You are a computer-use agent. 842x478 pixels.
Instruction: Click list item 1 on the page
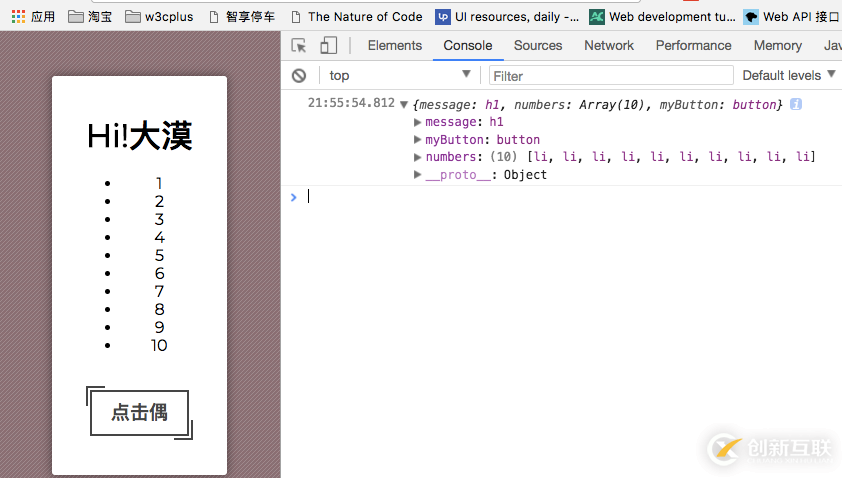[x=159, y=183]
